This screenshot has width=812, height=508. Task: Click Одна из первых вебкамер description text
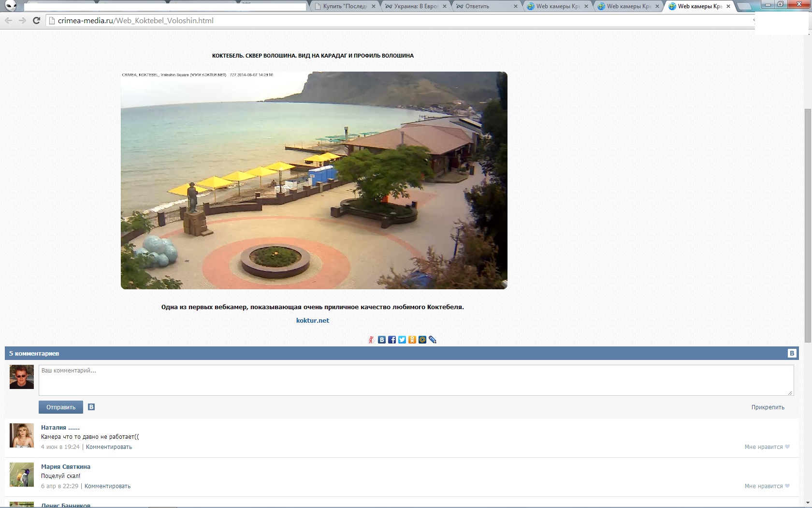(313, 307)
